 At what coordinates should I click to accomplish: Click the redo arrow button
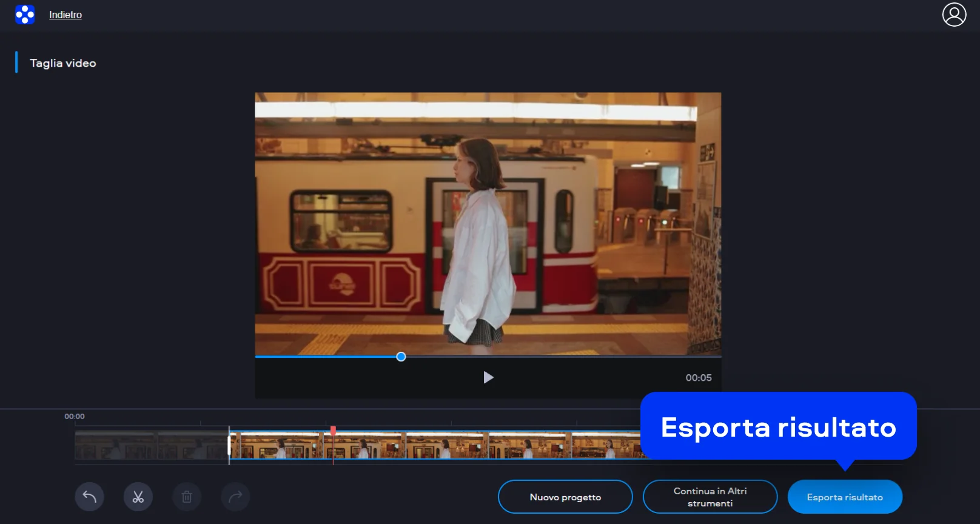(235, 497)
